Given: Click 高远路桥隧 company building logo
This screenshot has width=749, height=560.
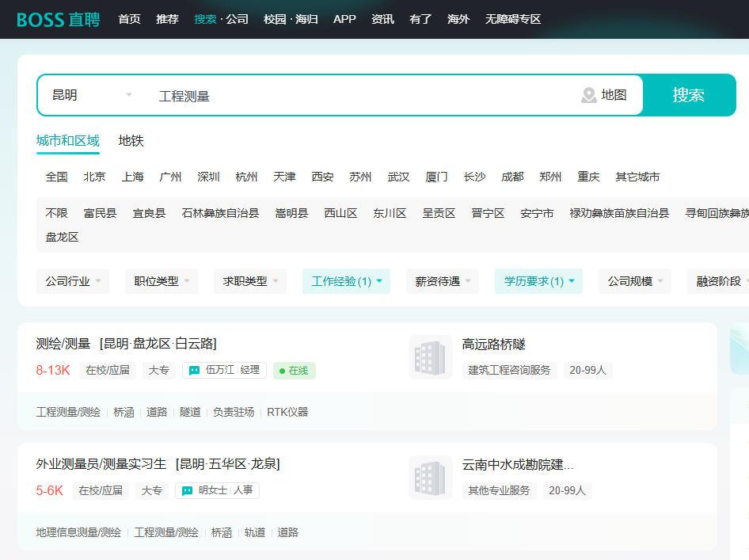Looking at the screenshot, I should [430, 357].
